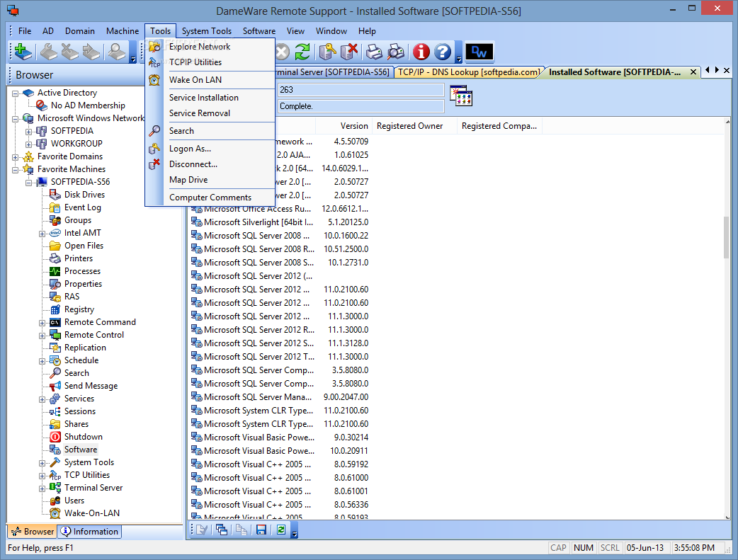This screenshot has width=738, height=560.
Task: Click the gray user icon in the main toolbar
Action: (117, 52)
